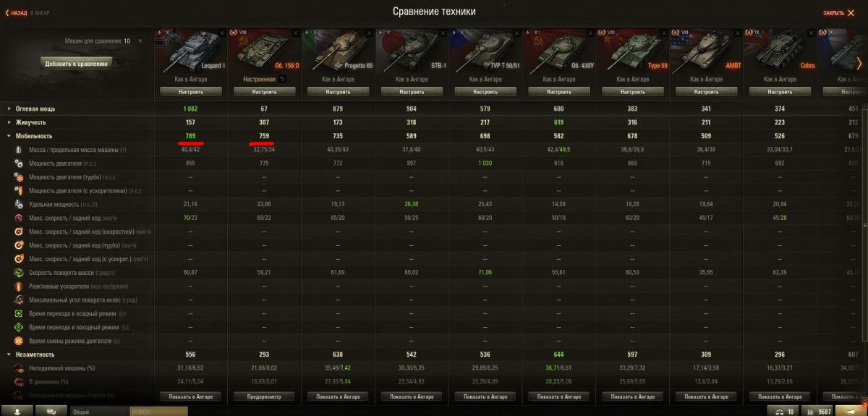The height and width of the screenshot is (416, 868).
Task: Click the contacts icon in the bottom-left corner
Action: click(x=17, y=410)
